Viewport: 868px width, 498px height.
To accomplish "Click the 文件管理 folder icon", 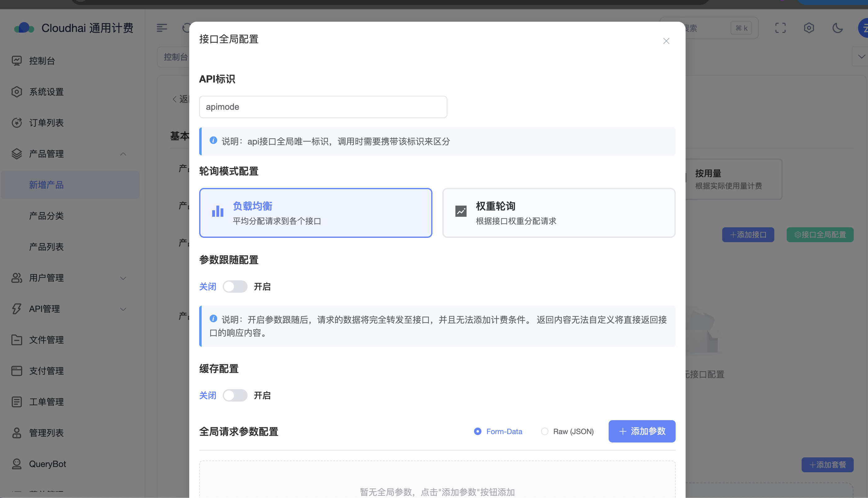I will pyautogui.click(x=16, y=340).
